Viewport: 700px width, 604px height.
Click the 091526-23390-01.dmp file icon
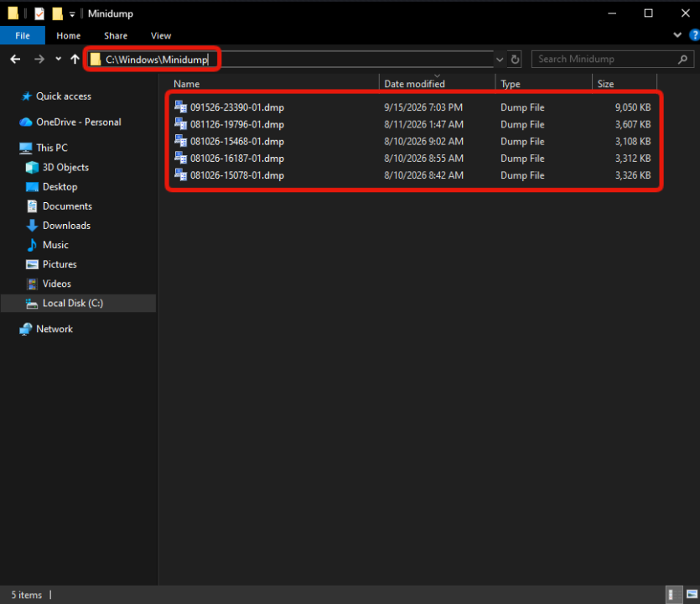click(x=180, y=107)
